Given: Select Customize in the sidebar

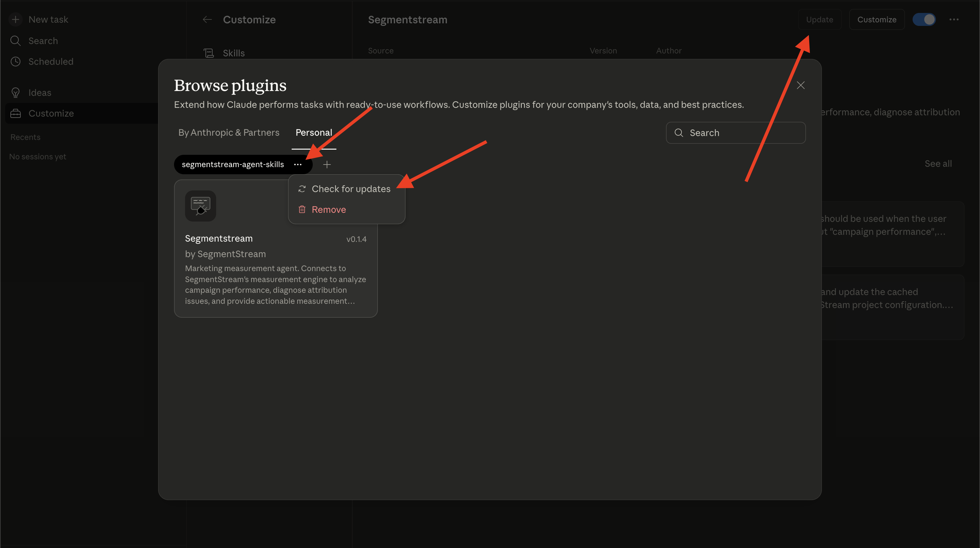Looking at the screenshot, I should (x=51, y=113).
